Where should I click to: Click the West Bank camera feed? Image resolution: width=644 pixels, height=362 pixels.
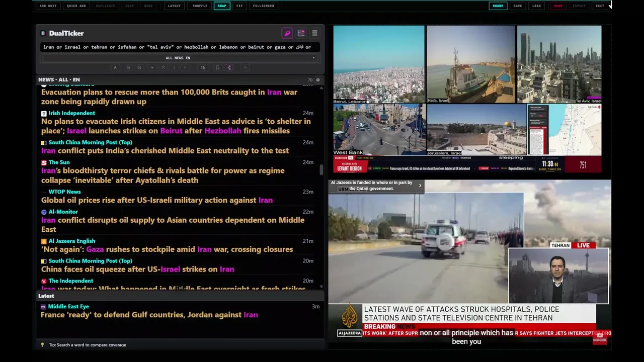pos(379,130)
